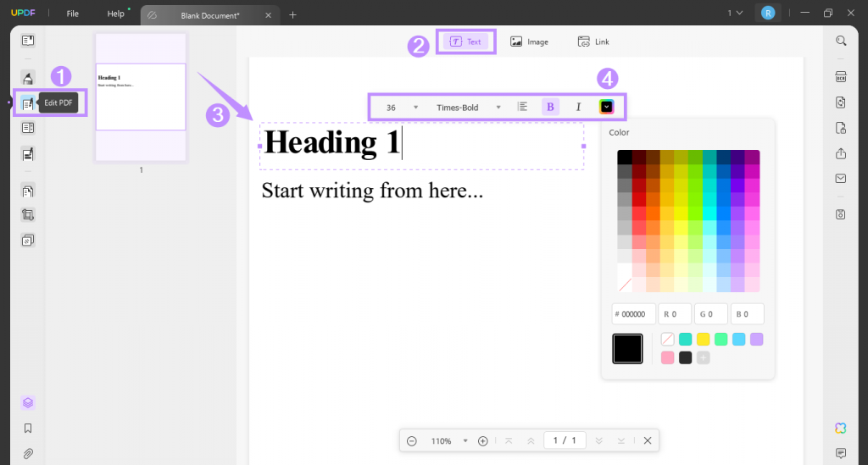
Task: Open the comments chat icon bottom right
Action: click(841, 453)
